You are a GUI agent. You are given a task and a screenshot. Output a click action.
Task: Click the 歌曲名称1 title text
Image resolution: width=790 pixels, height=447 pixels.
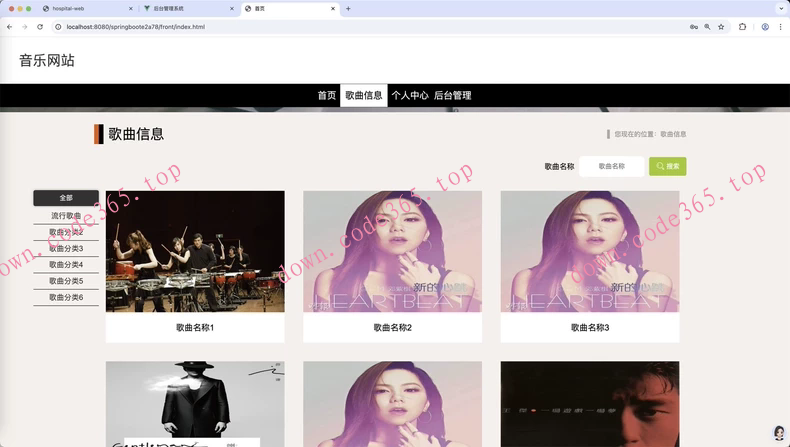coord(195,328)
